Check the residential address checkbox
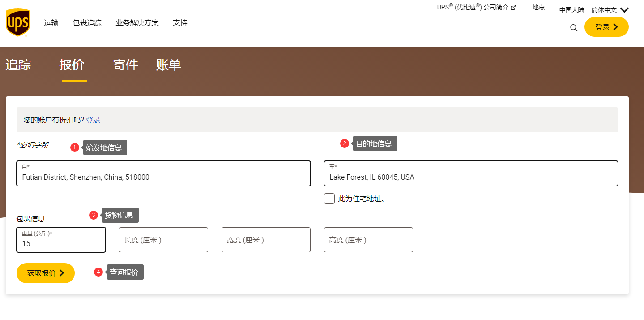Image resolution: width=644 pixels, height=320 pixels. (x=329, y=199)
